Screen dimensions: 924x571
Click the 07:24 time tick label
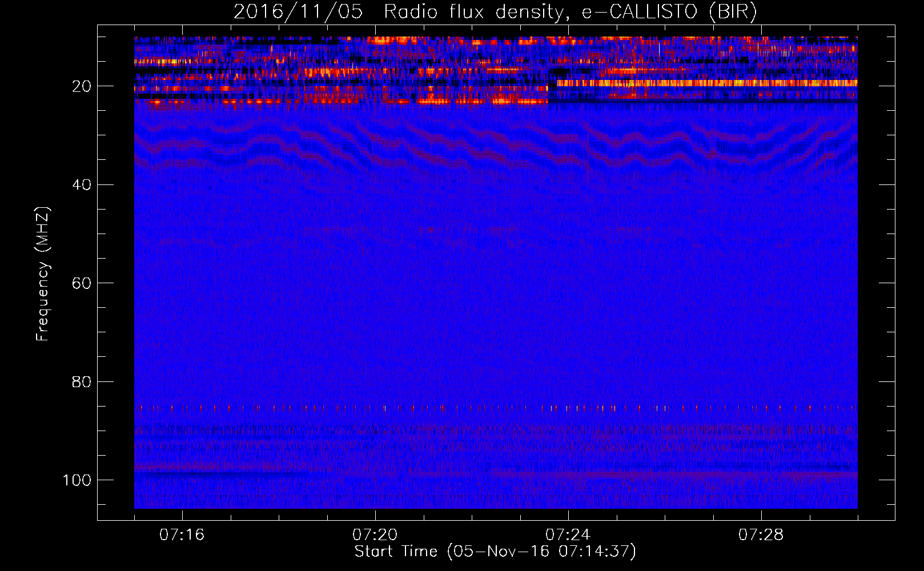(x=568, y=535)
